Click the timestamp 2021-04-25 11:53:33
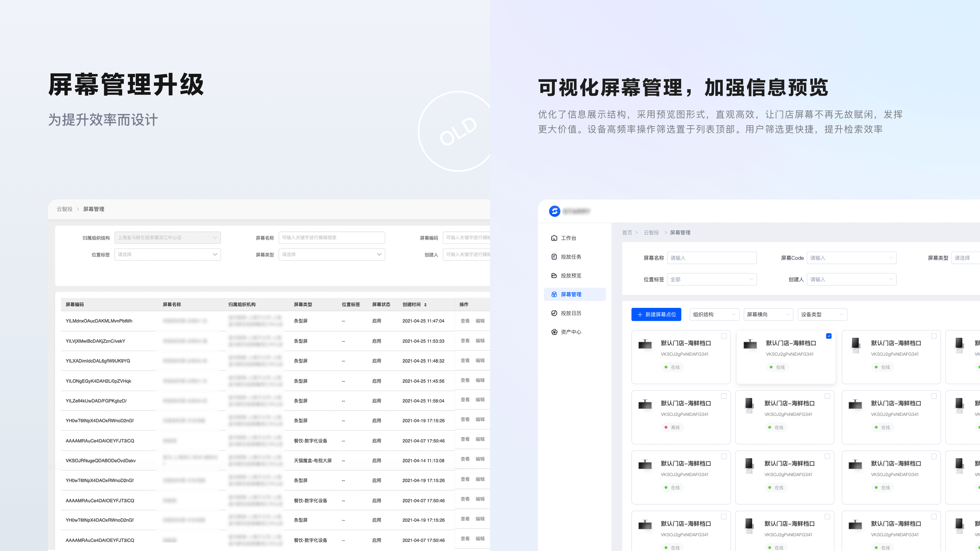 click(x=423, y=341)
